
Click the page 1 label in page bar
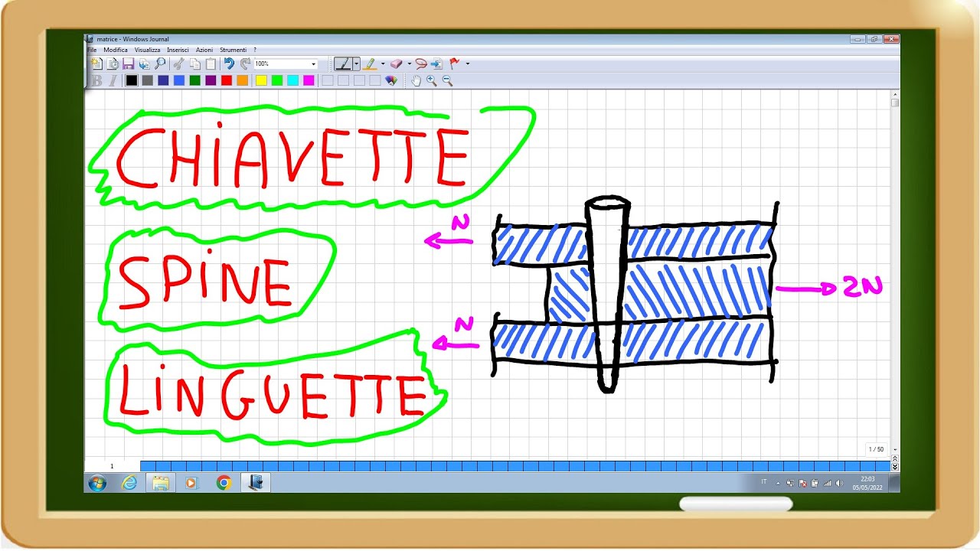(x=112, y=466)
